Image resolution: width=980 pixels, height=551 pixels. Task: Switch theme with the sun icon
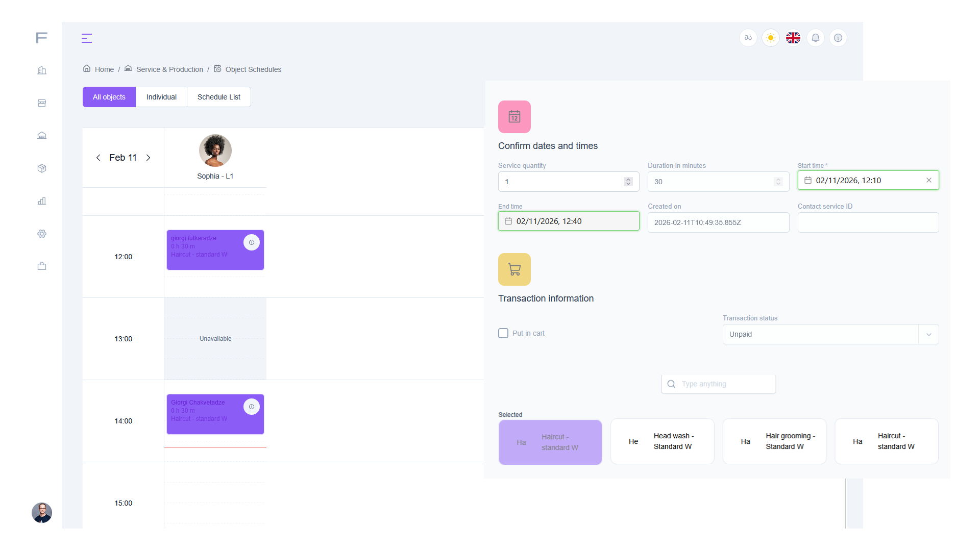pyautogui.click(x=770, y=38)
